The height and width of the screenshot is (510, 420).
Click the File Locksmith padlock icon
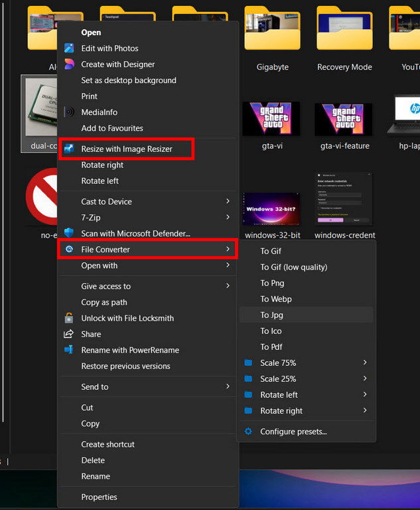[68, 318]
